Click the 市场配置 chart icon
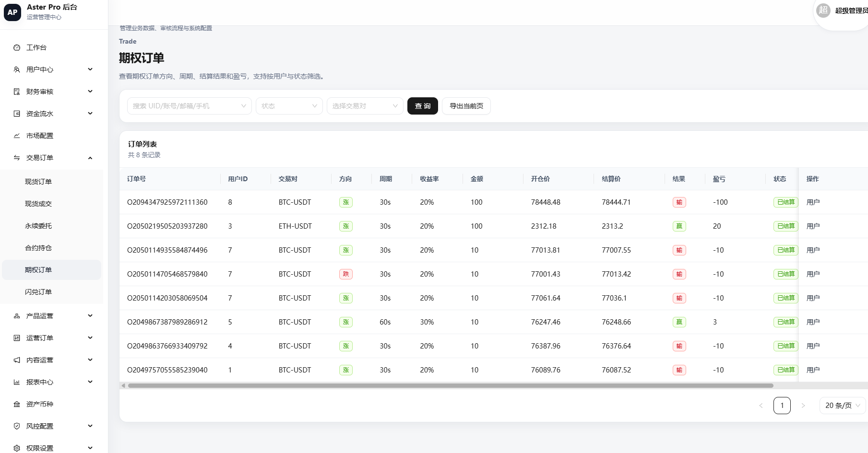868x453 pixels. pyautogui.click(x=17, y=136)
